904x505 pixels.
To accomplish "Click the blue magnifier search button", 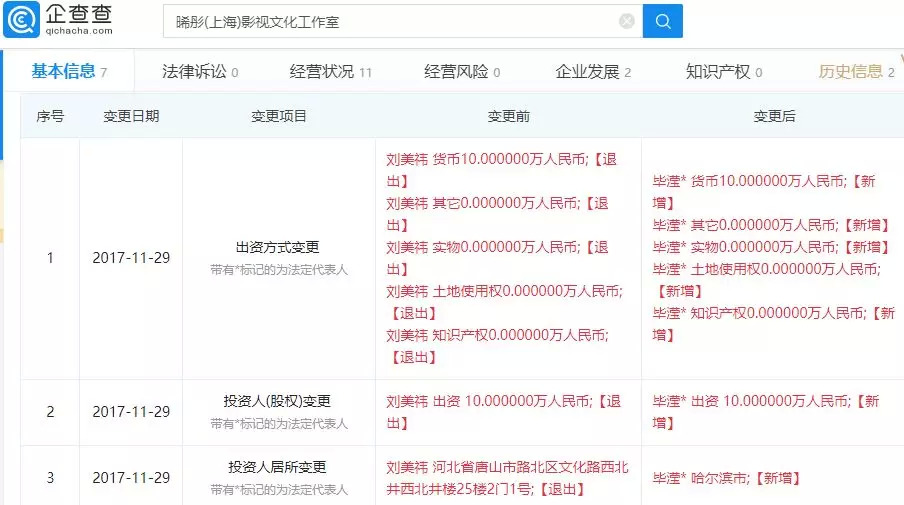I will pyautogui.click(x=662, y=21).
